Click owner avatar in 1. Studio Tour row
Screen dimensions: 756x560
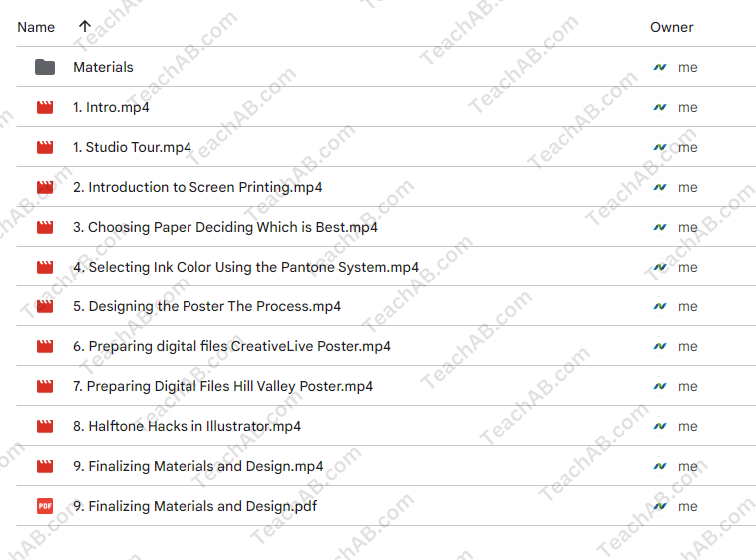point(660,147)
